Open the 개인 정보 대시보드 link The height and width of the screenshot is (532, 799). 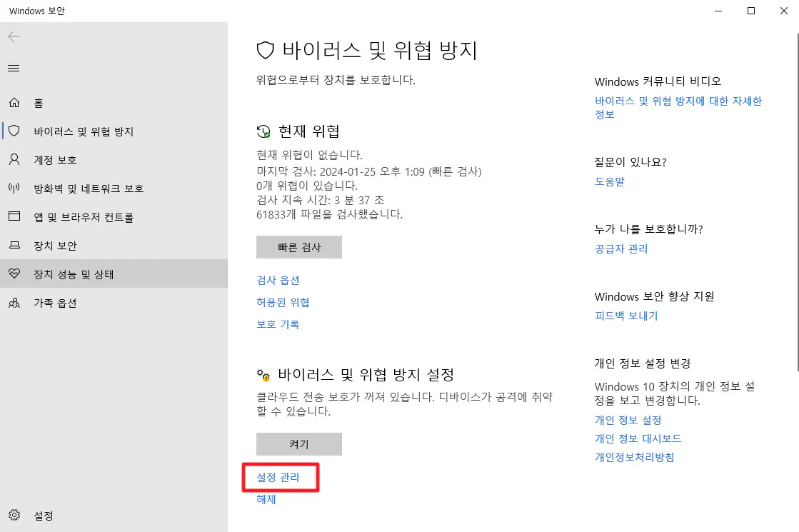(x=638, y=438)
